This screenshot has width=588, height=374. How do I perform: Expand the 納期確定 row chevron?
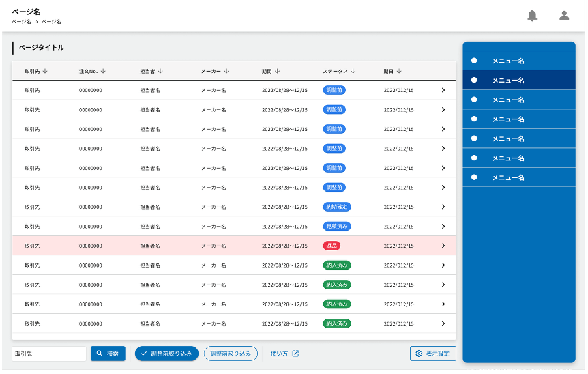[443, 207]
